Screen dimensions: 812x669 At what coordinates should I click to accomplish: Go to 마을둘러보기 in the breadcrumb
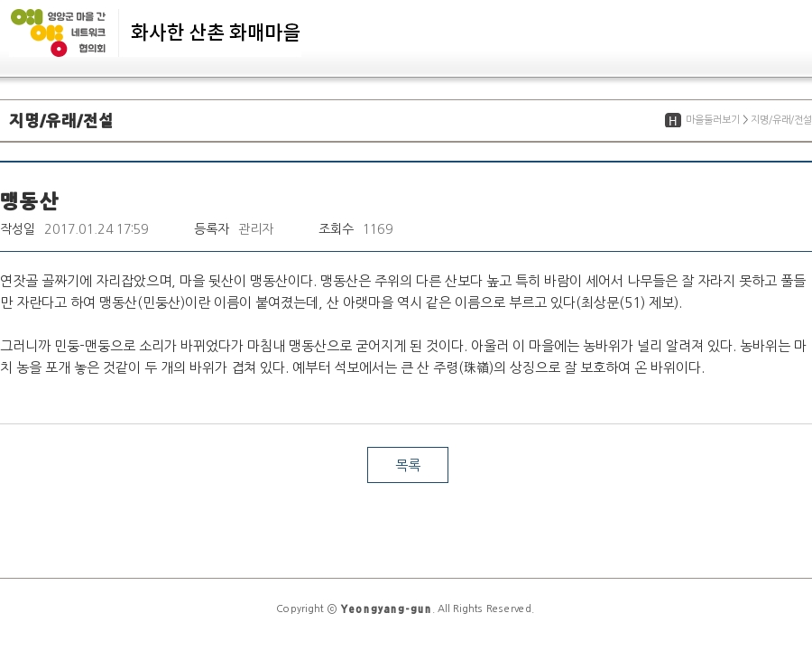tap(713, 120)
